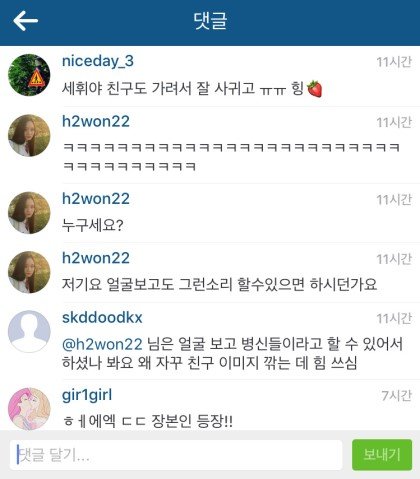Open niceday_3's profile picture
The image size is (420, 479).
pyautogui.click(x=29, y=75)
